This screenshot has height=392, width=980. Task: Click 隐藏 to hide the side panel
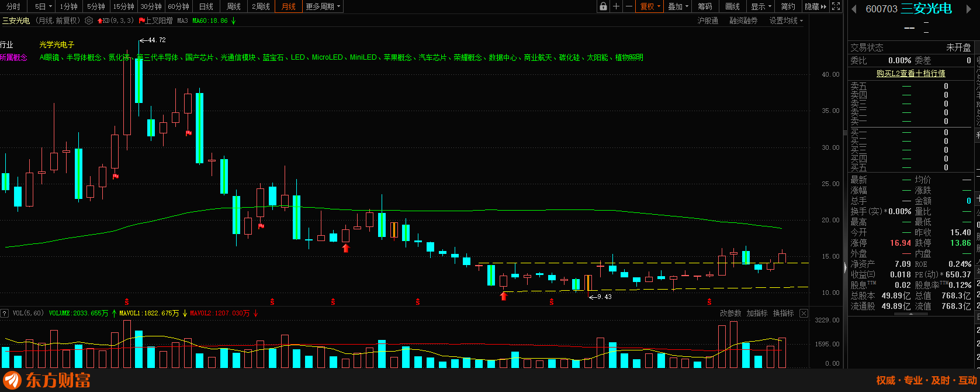click(x=815, y=6)
